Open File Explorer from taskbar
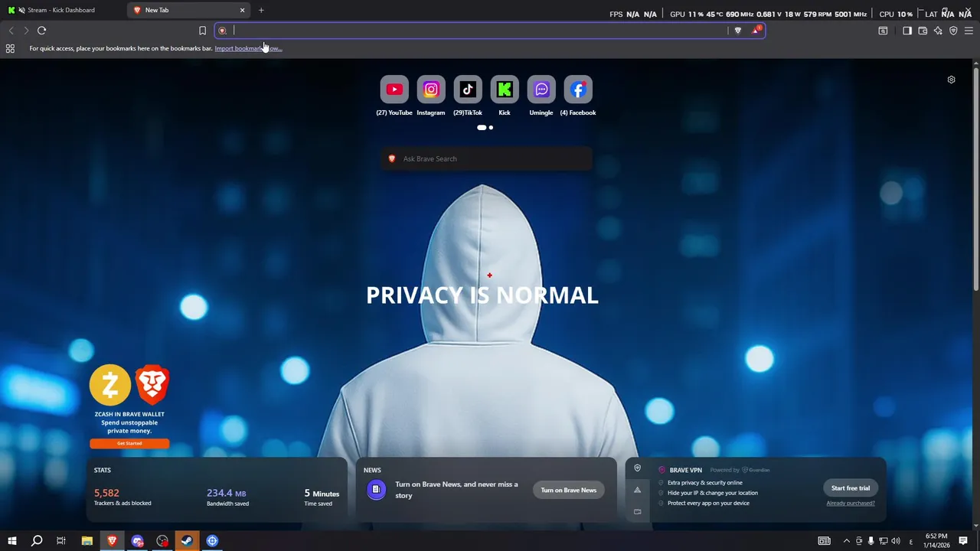 coord(87,541)
